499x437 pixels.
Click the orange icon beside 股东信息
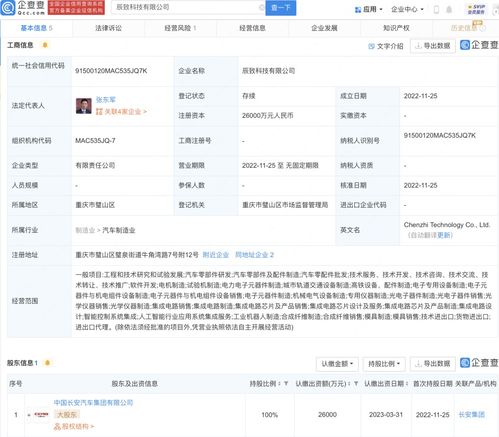click(x=47, y=363)
